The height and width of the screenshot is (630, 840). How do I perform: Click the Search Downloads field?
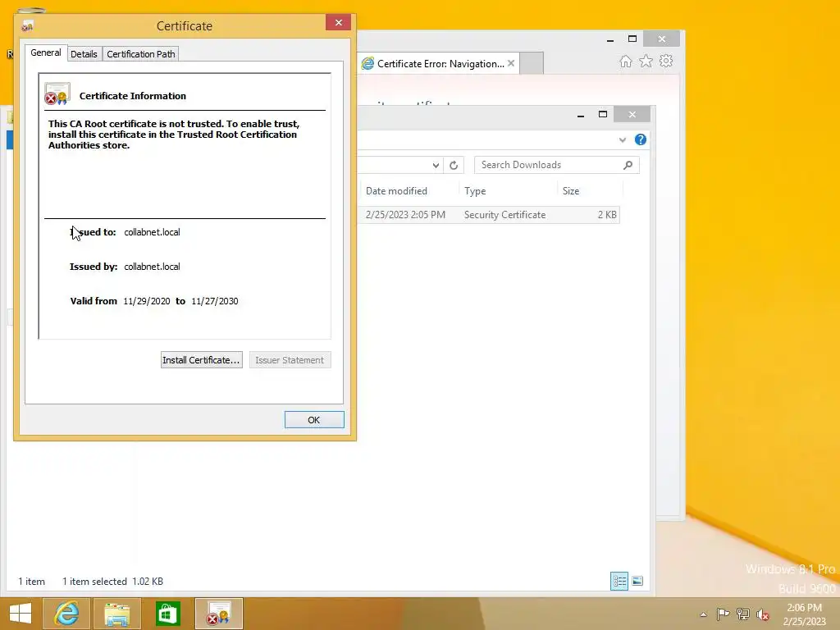[x=557, y=165]
